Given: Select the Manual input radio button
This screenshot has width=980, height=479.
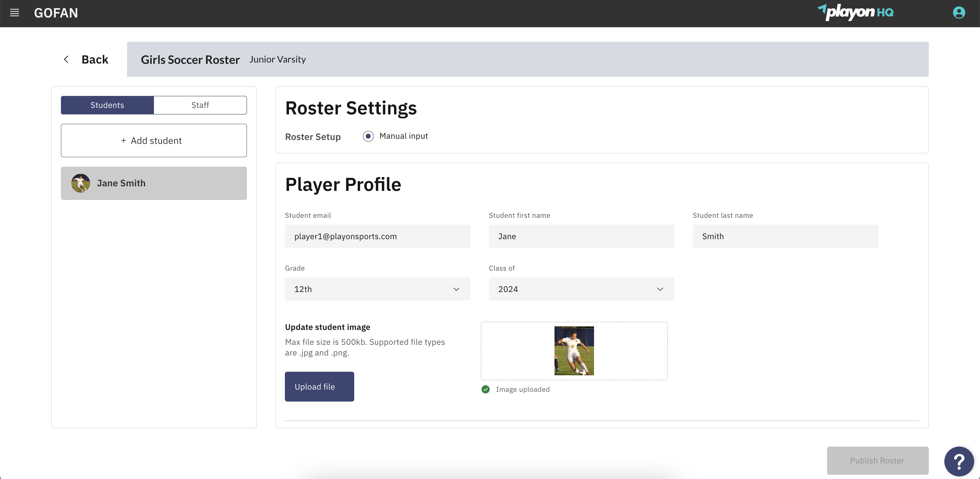Looking at the screenshot, I should tap(368, 136).
